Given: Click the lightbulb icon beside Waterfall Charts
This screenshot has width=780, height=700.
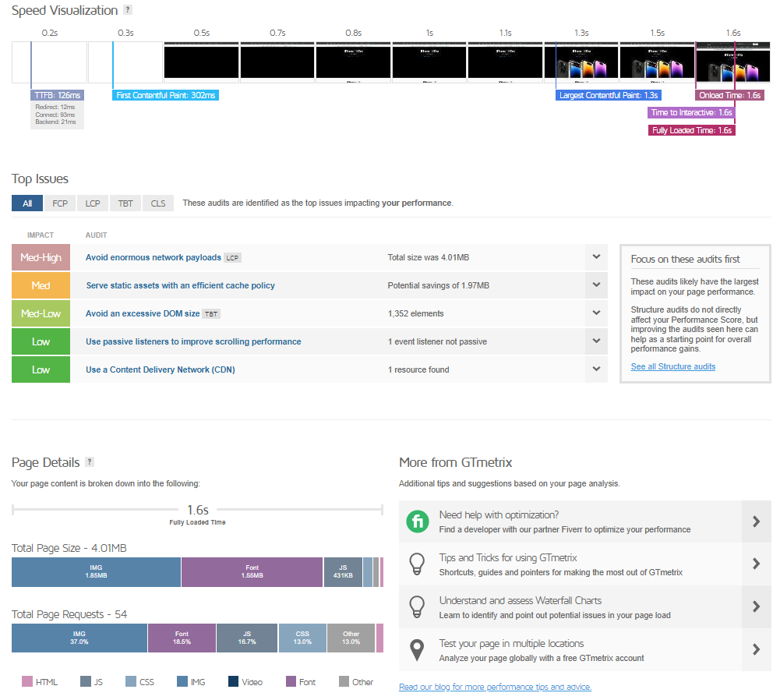Looking at the screenshot, I should (x=418, y=607).
